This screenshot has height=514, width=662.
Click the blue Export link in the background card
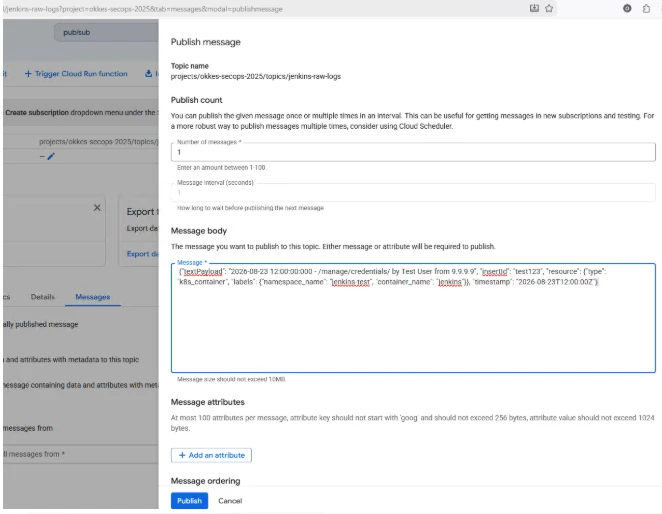pyautogui.click(x=142, y=254)
